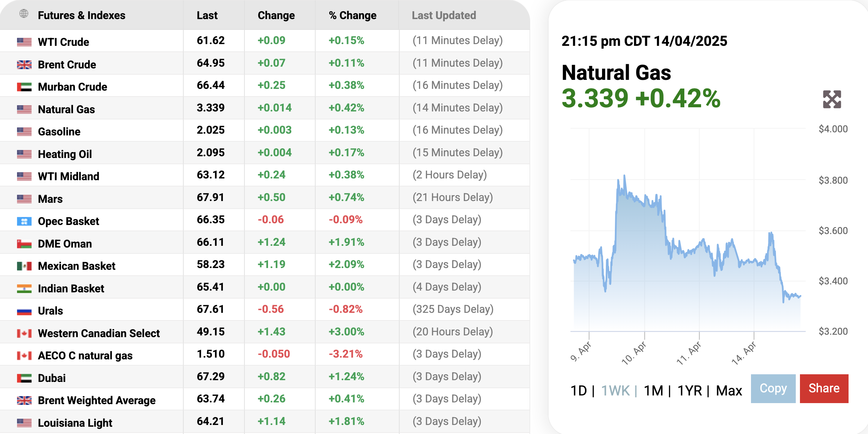Screen dimensions: 868x434
Task: Click the globe icon in table header
Action: point(24,14)
